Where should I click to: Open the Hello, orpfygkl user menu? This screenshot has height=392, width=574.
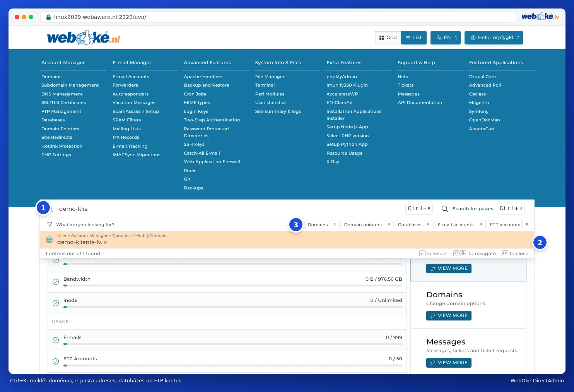coord(494,37)
